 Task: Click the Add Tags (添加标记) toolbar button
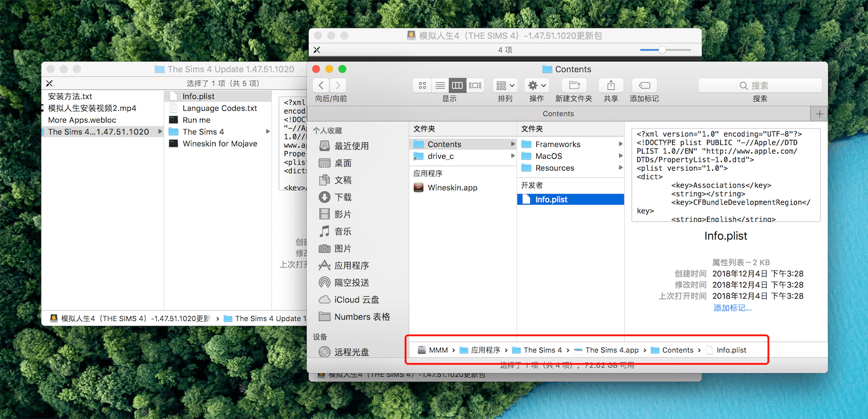point(645,85)
